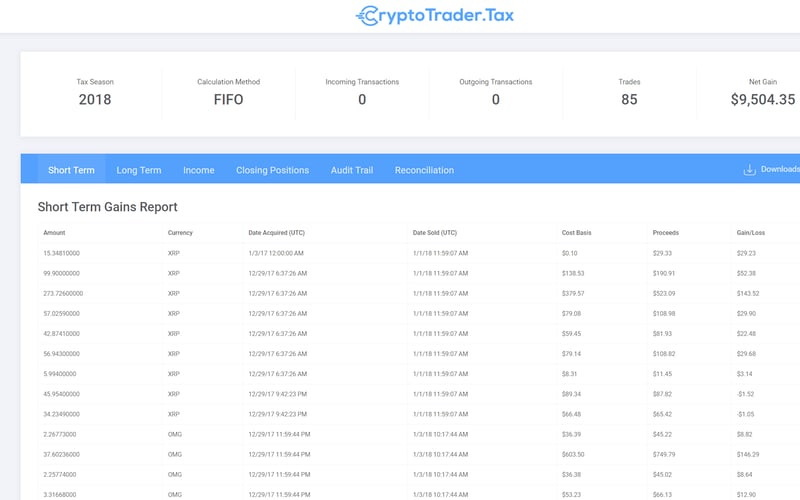
Task: Select amount 42.87410000 cell
Action: 62,334
